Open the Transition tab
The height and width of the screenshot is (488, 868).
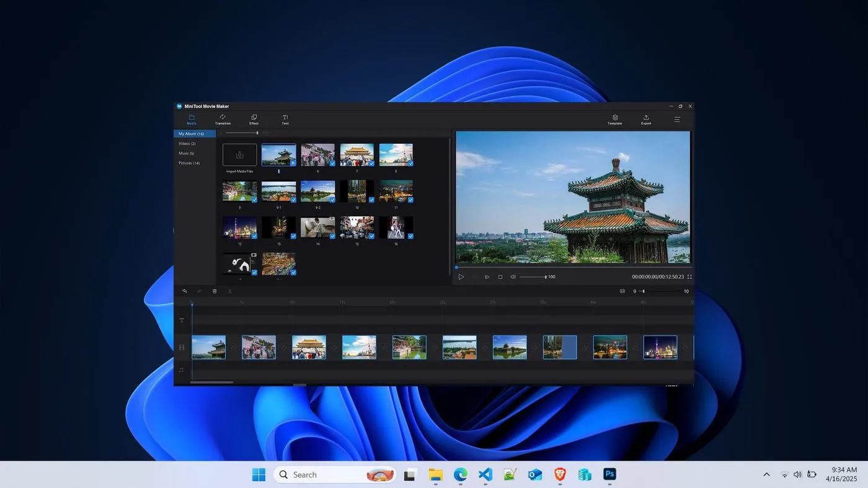(x=223, y=119)
